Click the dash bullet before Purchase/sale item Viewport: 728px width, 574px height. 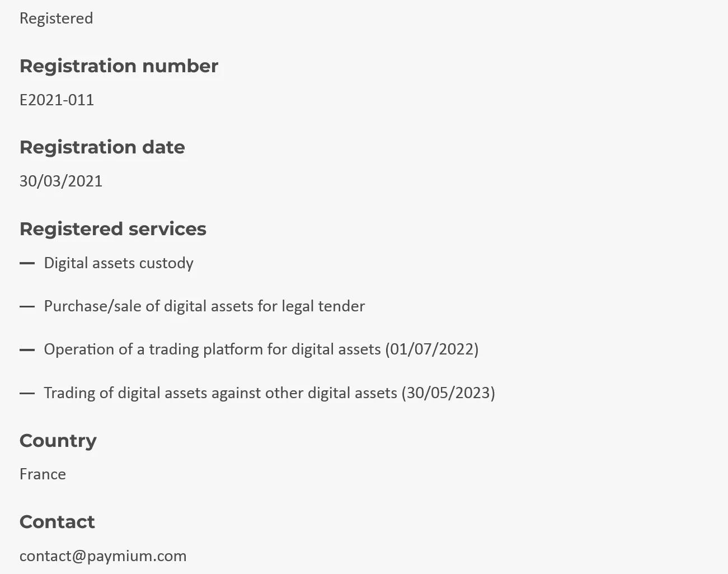click(27, 306)
